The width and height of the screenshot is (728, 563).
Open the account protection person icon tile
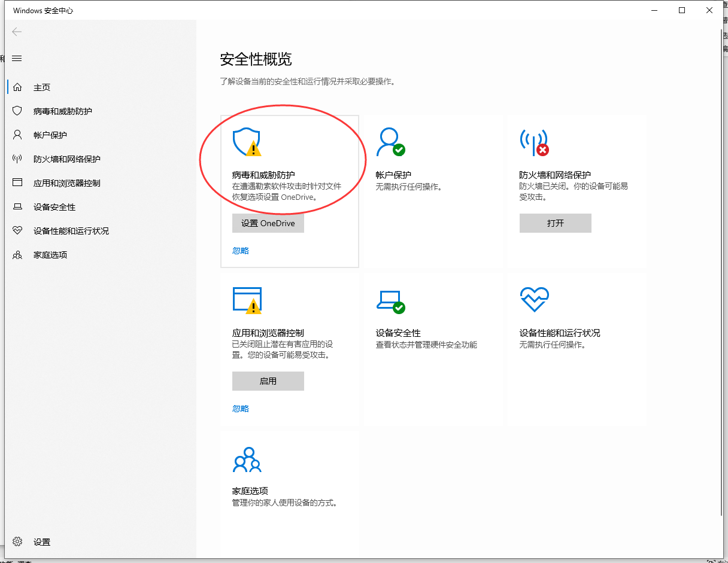pos(390,142)
